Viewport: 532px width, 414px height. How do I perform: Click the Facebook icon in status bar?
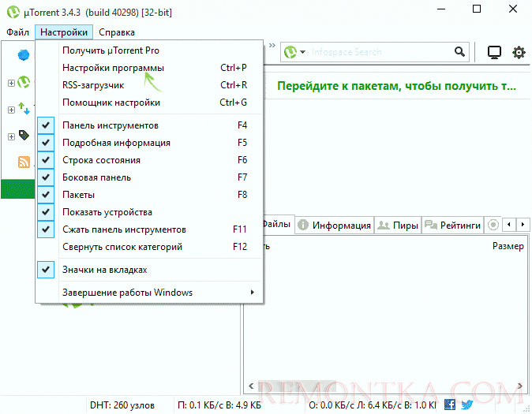(450, 405)
